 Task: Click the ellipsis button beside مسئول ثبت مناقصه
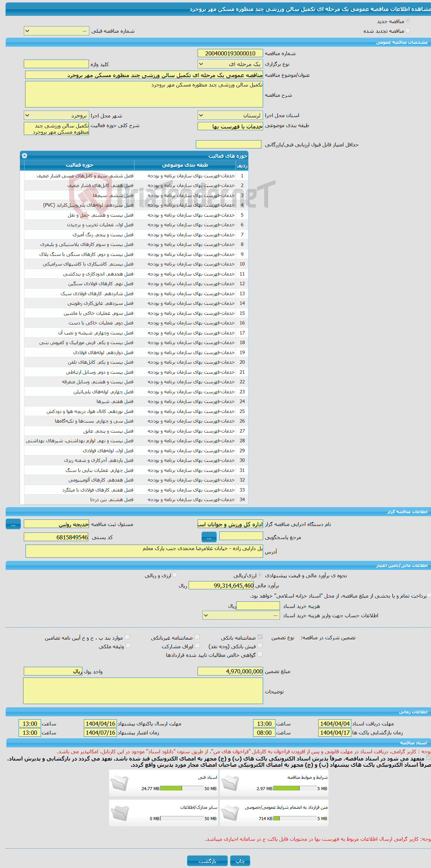13,524
